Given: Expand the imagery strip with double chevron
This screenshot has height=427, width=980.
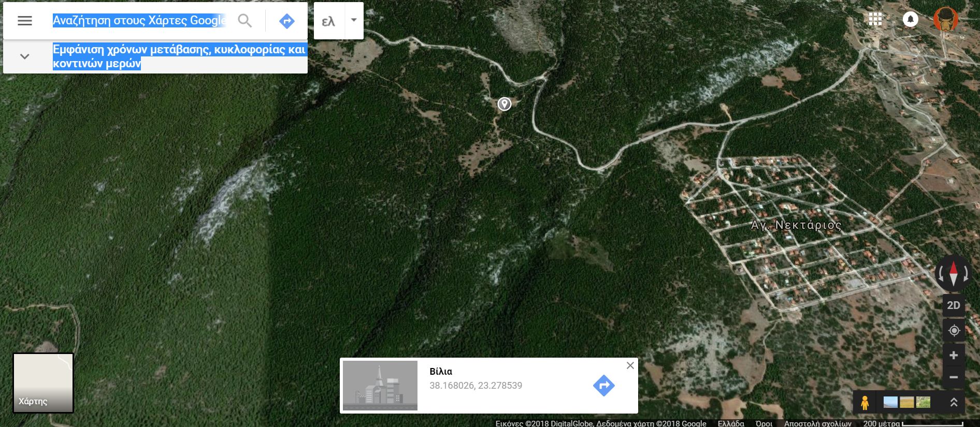Looking at the screenshot, I should pos(954,402).
